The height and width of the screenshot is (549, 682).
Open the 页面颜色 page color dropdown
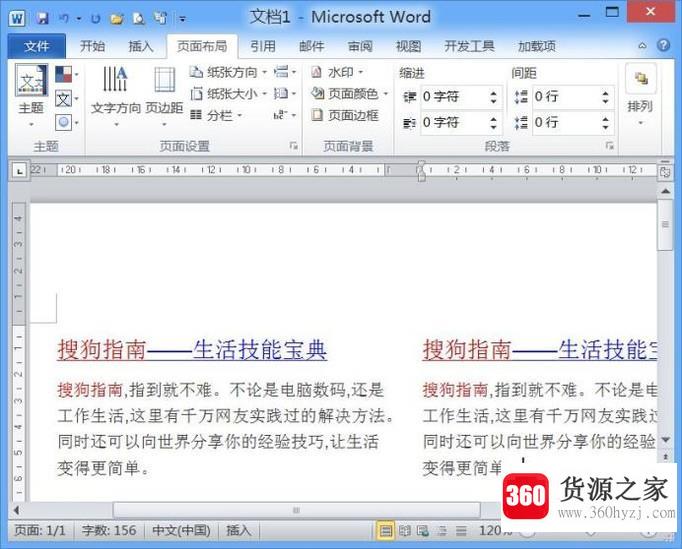[349, 94]
